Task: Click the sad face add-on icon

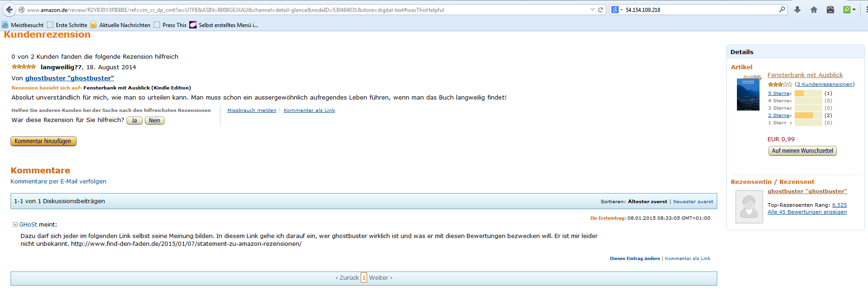Action: pyautogui.click(x=830, y=10)
